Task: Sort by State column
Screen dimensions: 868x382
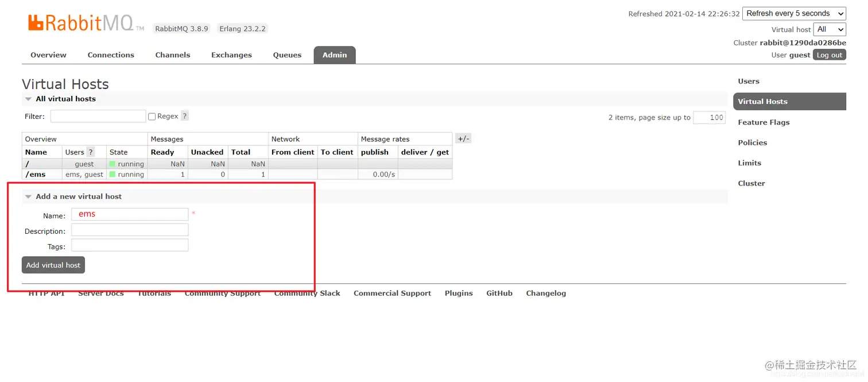Action: 119,152
